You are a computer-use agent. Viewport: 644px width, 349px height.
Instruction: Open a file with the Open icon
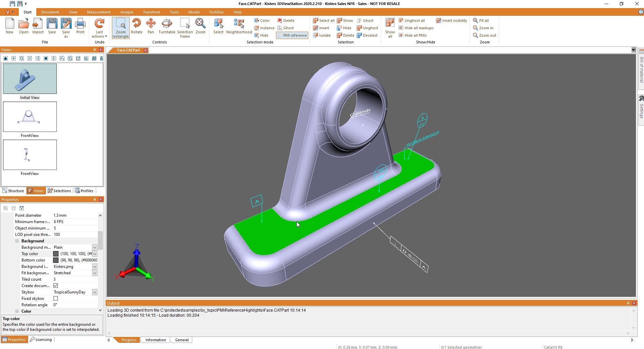[x=24, y=26]
